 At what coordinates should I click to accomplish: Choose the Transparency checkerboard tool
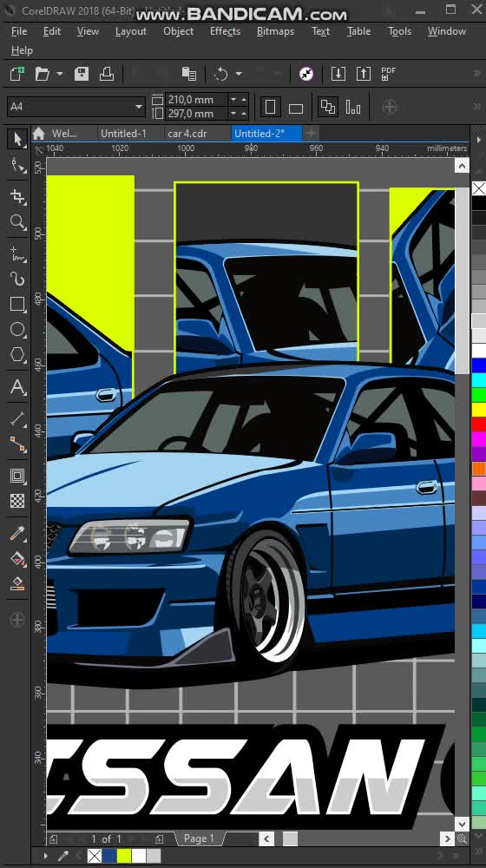coord(17,501)
